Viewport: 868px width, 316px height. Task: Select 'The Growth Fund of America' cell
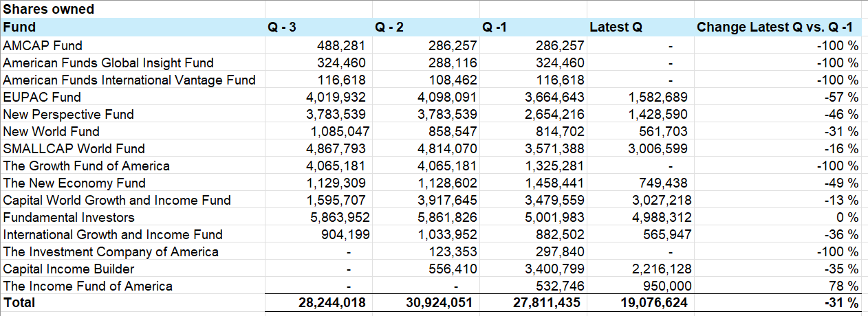tap(133, 166)
